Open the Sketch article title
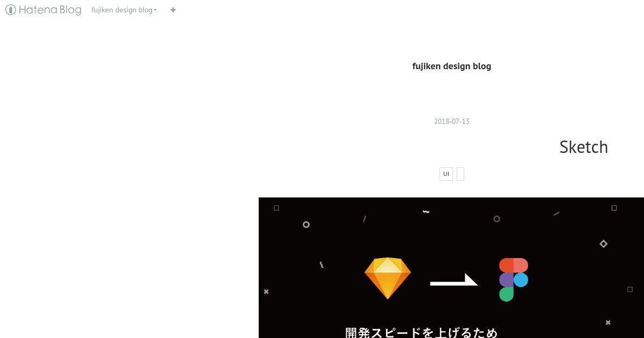 (583, 147)
